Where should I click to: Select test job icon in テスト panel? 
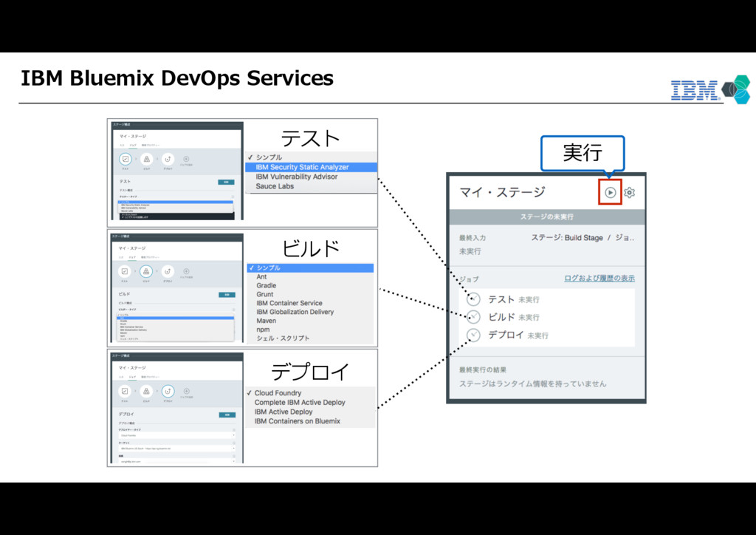click(126, 159)
